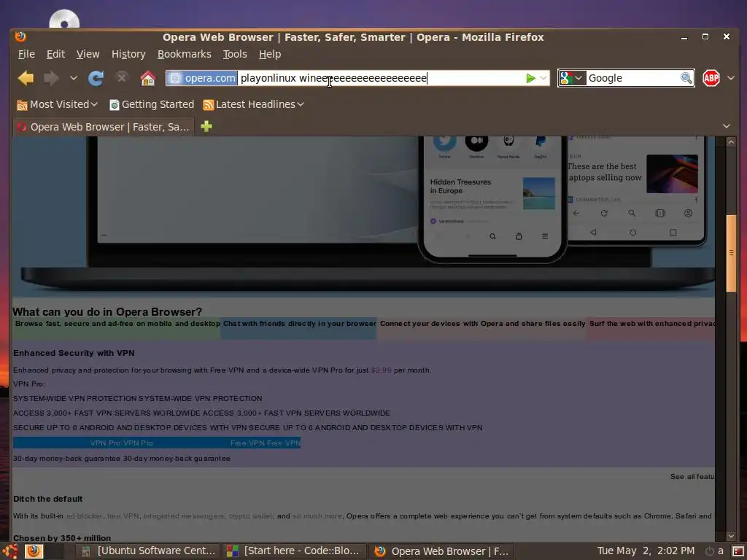Click heading 'What can you do in Opera Browser?'

tap(107, 312)
